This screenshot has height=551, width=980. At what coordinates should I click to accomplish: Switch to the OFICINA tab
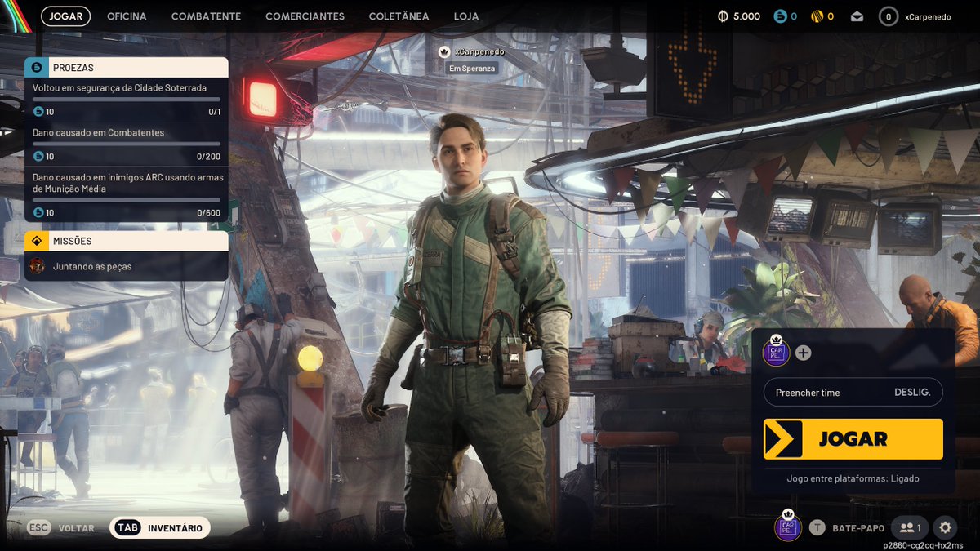(127, 16)
